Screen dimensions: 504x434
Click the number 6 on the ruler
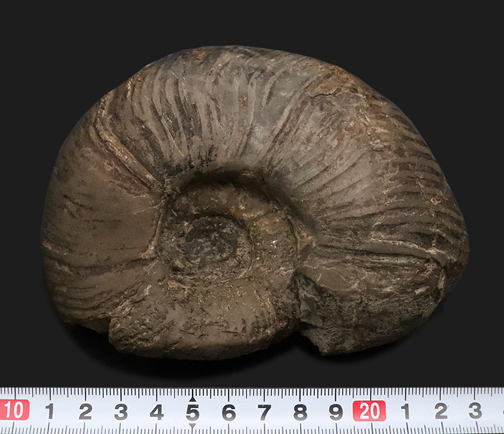228,411
